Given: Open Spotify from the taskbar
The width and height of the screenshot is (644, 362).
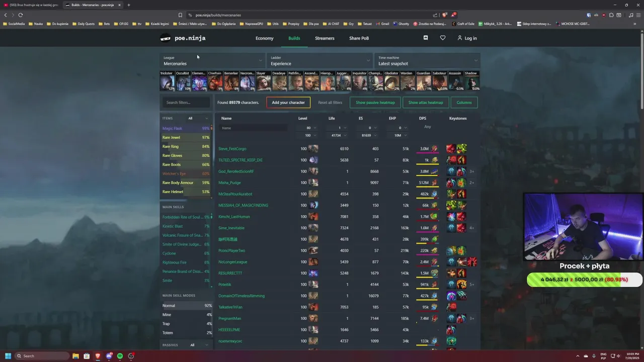Looking at the screenshot, I should click(x=120, y=356).
